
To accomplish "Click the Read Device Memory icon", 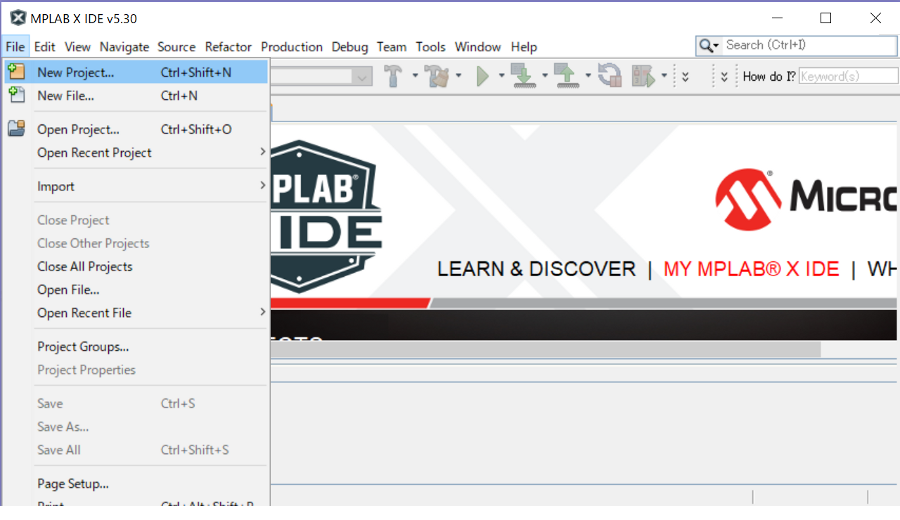I will [x=565, y=76].
